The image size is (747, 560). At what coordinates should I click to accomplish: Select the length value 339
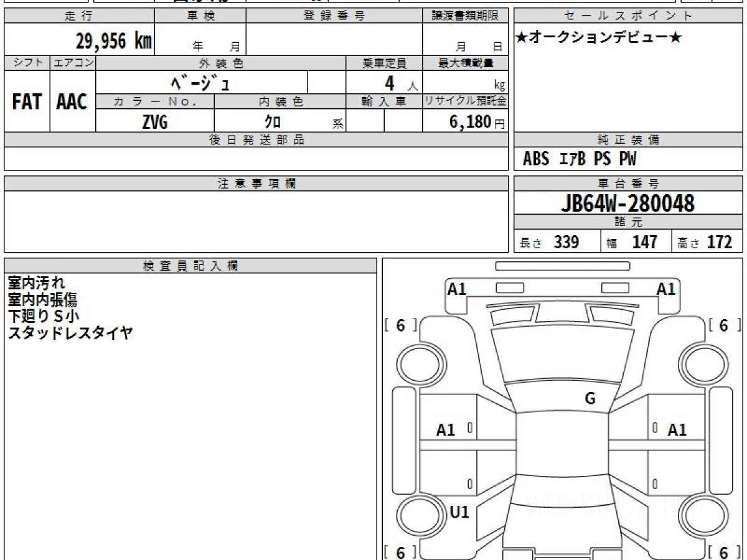click(x=566, y=242)
